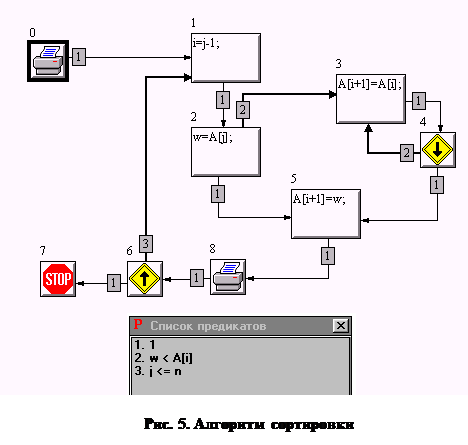This screenshot has height=445, width=468.
Task: Select the printer start node 0
Action: point(48,61)
